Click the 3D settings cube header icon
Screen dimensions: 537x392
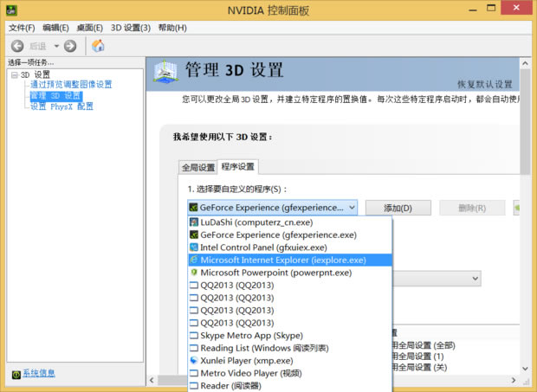pos(165,72)
